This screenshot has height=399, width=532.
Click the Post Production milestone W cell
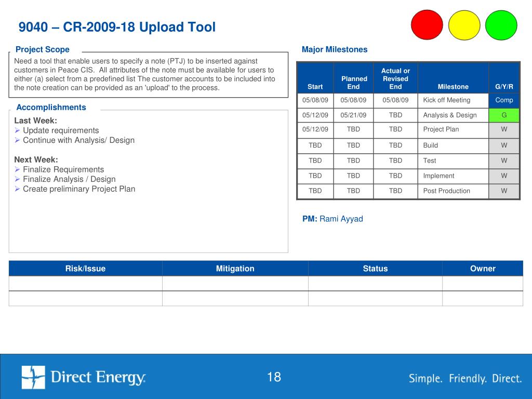[x=504, y=191]
